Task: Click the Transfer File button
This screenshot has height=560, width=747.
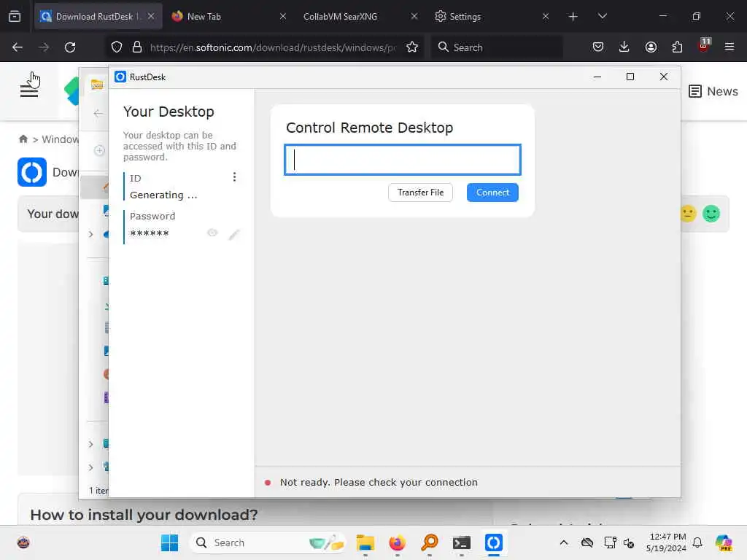Action: point(420,192)
